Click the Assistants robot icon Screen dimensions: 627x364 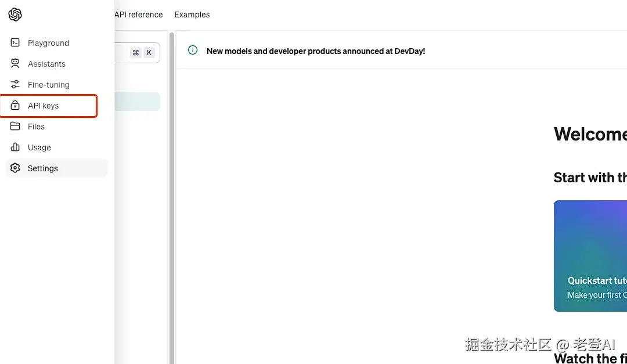(15, 64)
